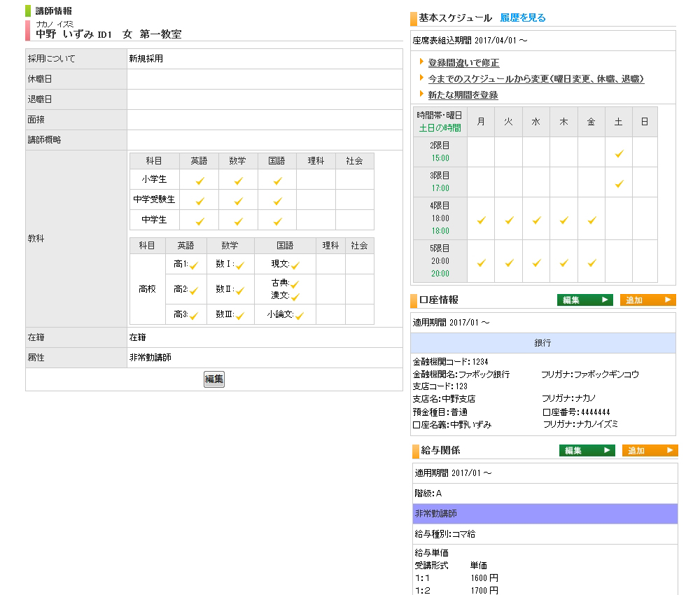The height and width of the screenshot is (595, 700).
Task: Click 支店名: 中野支店 text
Action: [444, 398]
